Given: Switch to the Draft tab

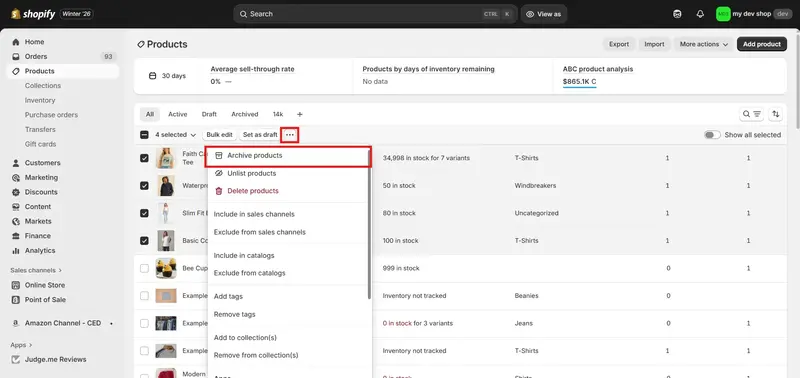Looking at the screenshot, I should click(x=209, y=114).
